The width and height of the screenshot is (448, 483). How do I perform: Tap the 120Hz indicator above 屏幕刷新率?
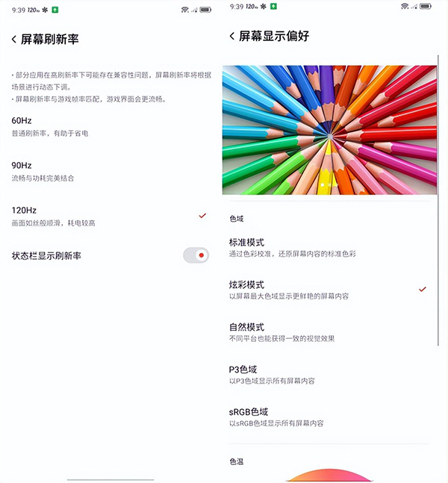coord(34,8)
